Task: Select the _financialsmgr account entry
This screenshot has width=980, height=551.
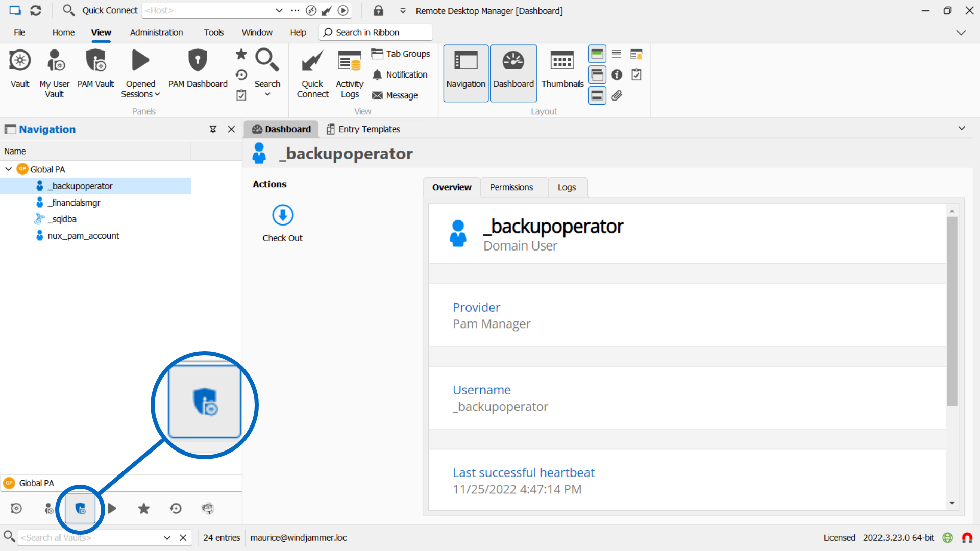Action: click(73, 203)
